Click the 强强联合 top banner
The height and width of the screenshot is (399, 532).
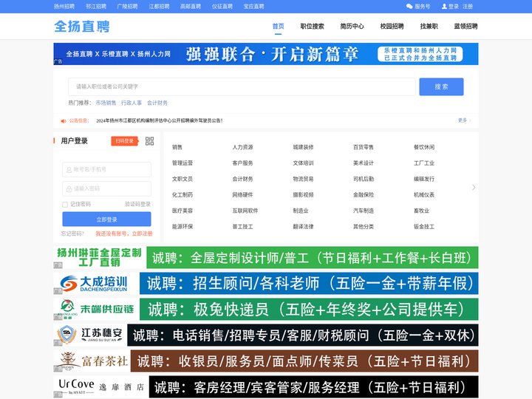266,54
